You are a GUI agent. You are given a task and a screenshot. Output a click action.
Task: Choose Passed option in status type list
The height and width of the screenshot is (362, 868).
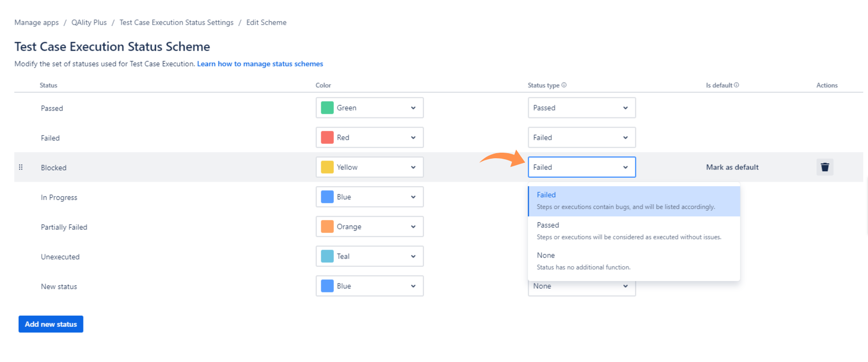click(634, 231)
